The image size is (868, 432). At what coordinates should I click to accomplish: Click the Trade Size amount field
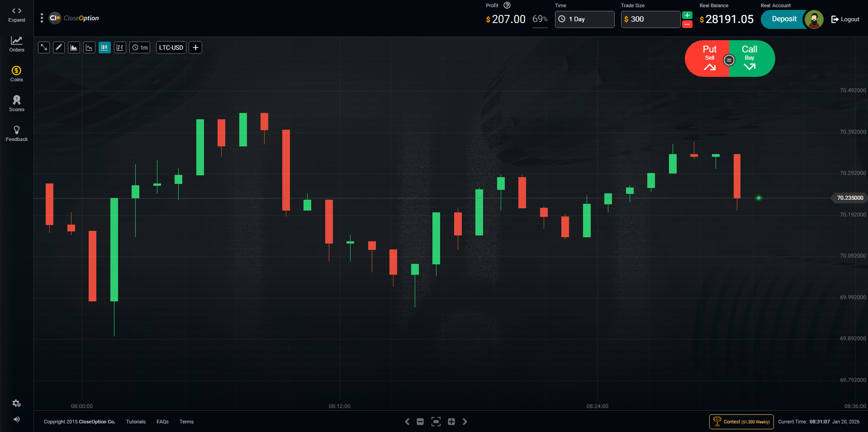click(x=650, y=19)
